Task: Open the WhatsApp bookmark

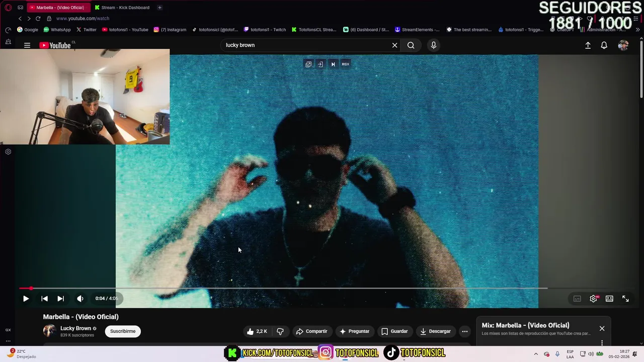Action: 57,30
